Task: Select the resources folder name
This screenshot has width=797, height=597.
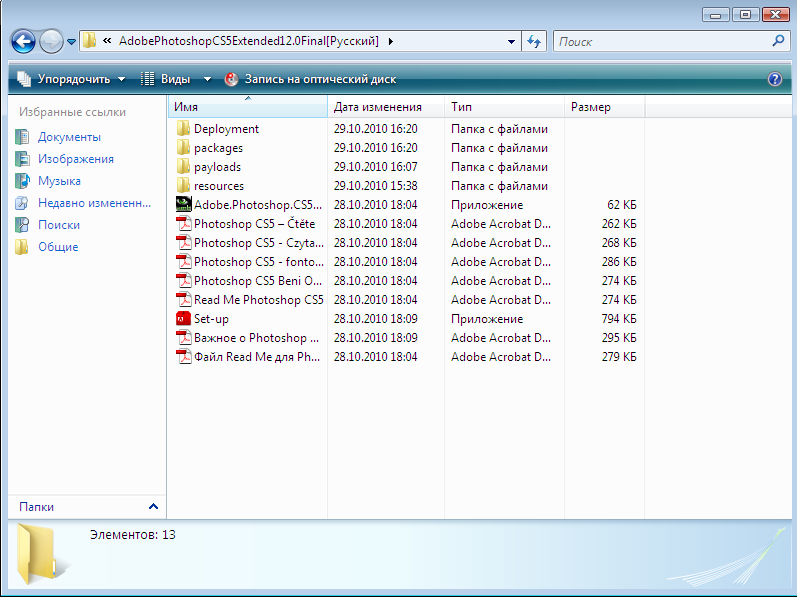Action: click(x=219, y=186)
